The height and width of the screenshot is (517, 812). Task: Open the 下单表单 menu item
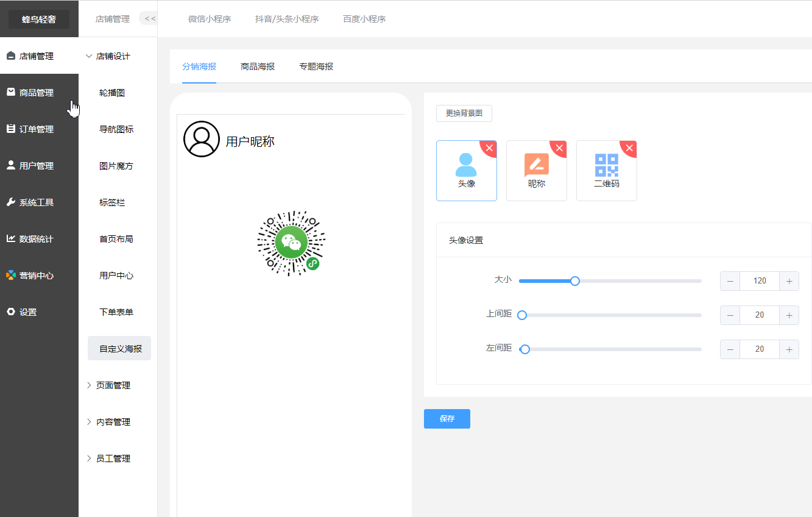click(118, 312)
